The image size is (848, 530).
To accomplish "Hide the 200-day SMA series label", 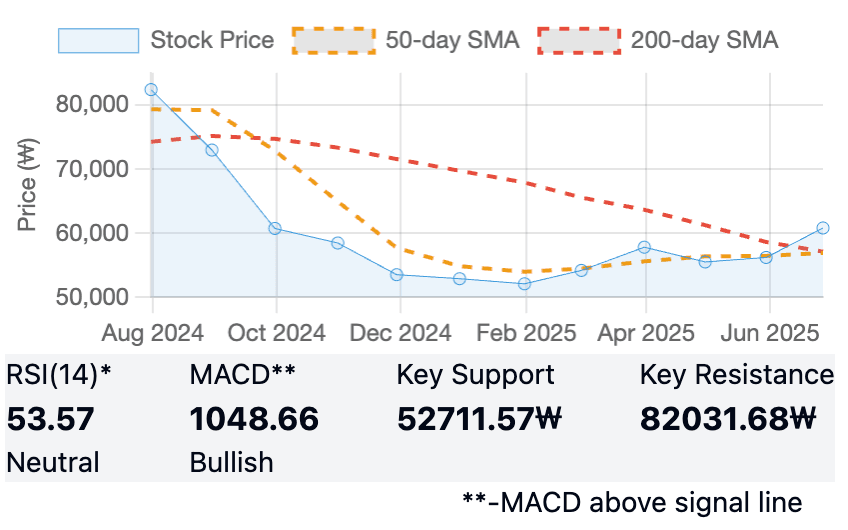I will pyautogui.click(x=704, y=40).
